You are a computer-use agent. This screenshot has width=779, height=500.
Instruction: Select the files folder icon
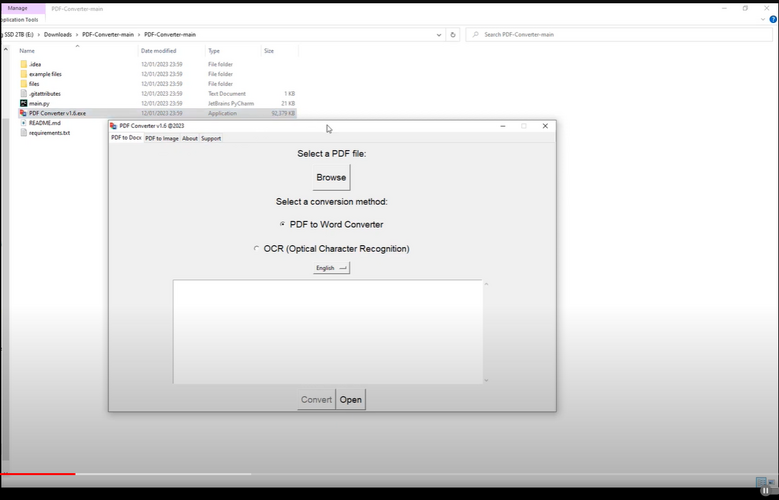(x=24, y=83)
